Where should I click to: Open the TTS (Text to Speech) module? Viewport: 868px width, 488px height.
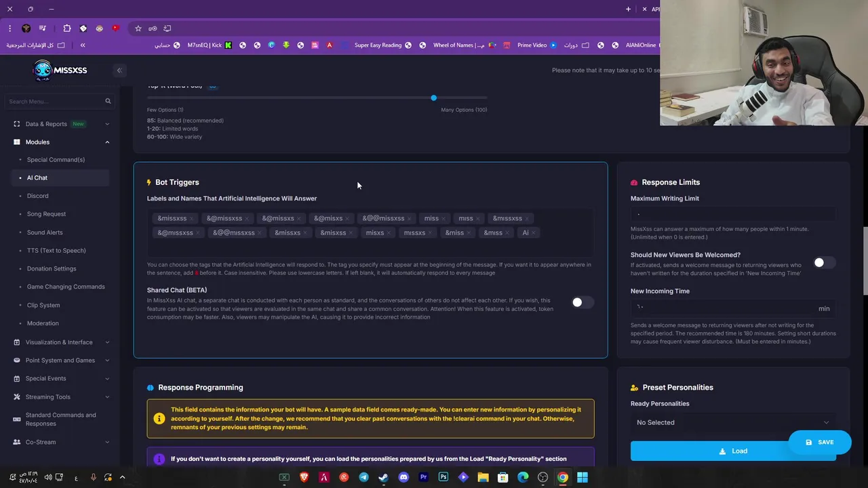click(x=56, y=251)
